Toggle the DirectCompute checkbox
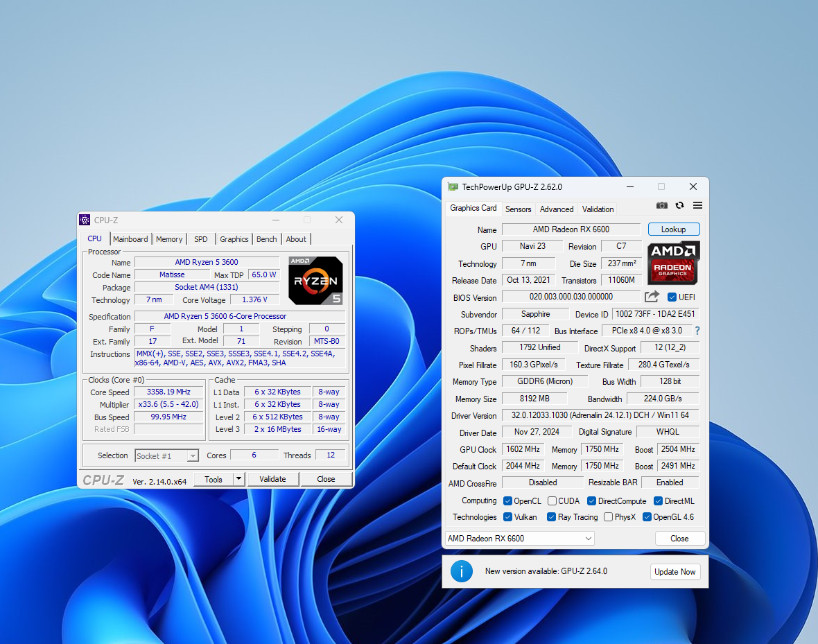Screen dimensions: 818x644 point(591,501)
